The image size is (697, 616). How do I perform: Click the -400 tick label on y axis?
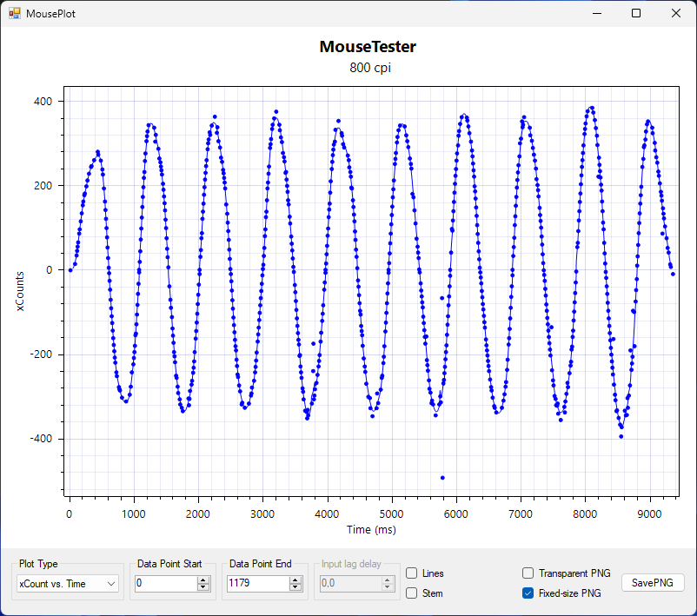[41, 439]
